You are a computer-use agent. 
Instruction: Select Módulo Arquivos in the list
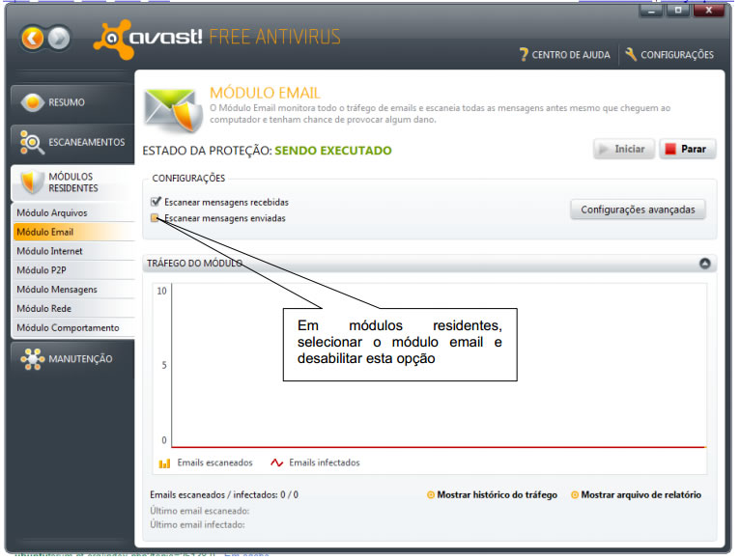tap(73, 212)
